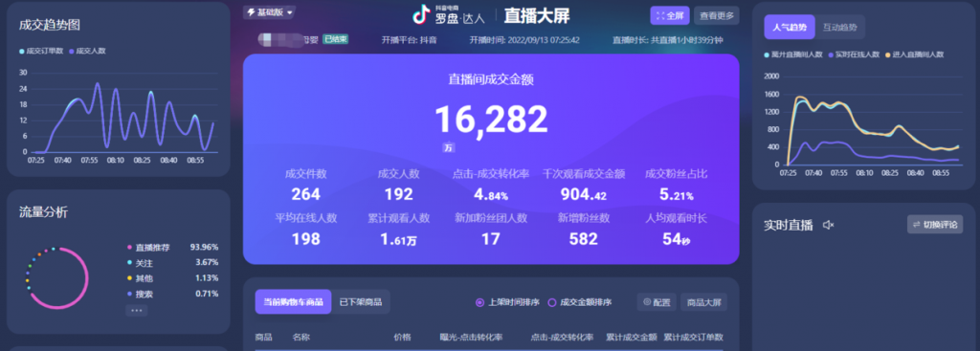The image size is (980, 351).
Task: Open 配置 settings button
Action: click(x=657, y=302)
